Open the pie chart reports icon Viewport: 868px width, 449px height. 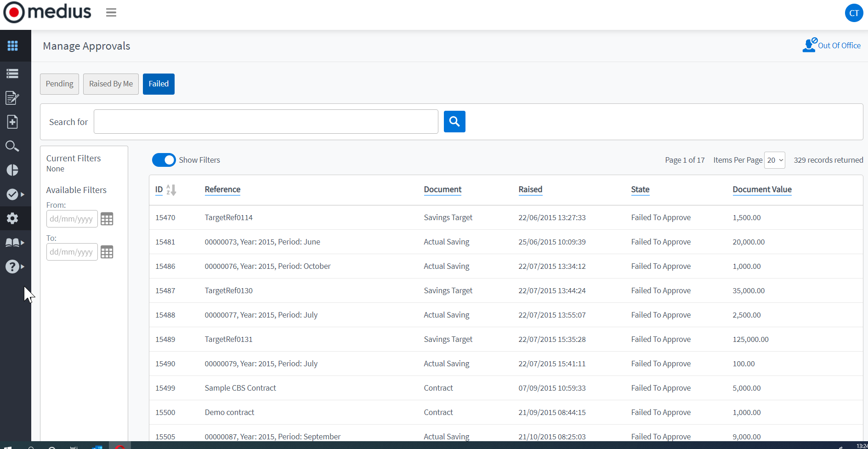(x=12, y=170)
